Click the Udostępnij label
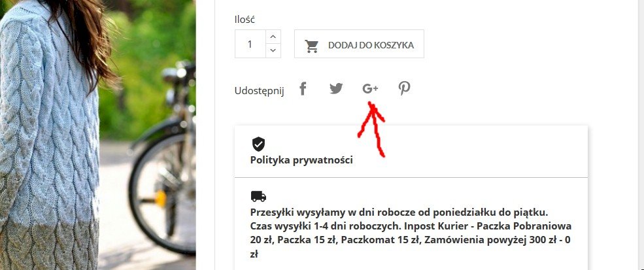The height and width of the screenshot is (270, 644). coord(259,91)
